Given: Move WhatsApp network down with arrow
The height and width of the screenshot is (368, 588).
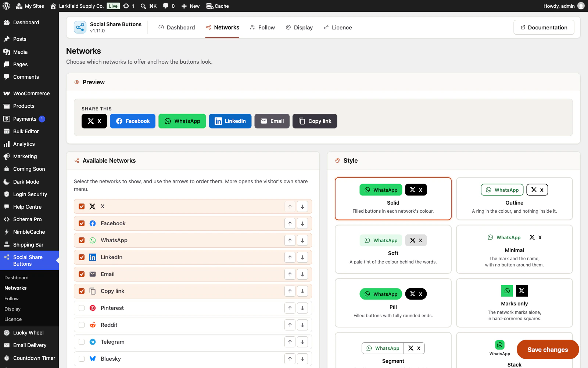Looking at the screenshot, I should coord(302,240).
